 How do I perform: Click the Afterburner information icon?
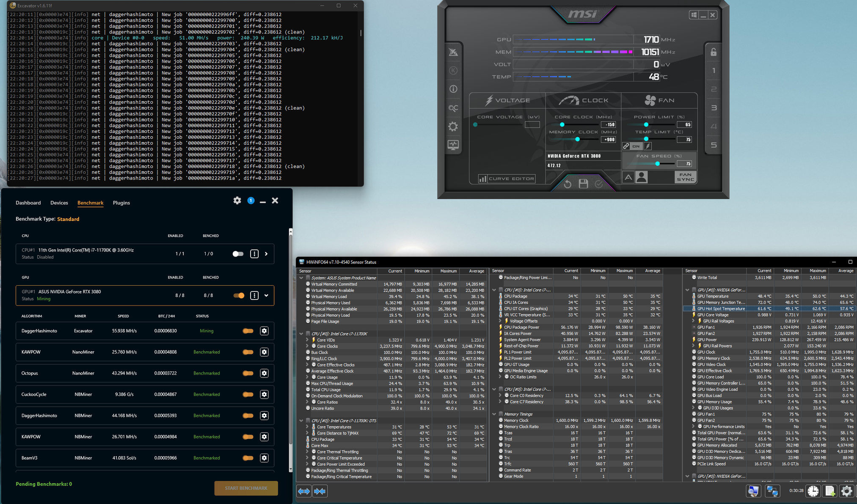(x=453, y=89)
